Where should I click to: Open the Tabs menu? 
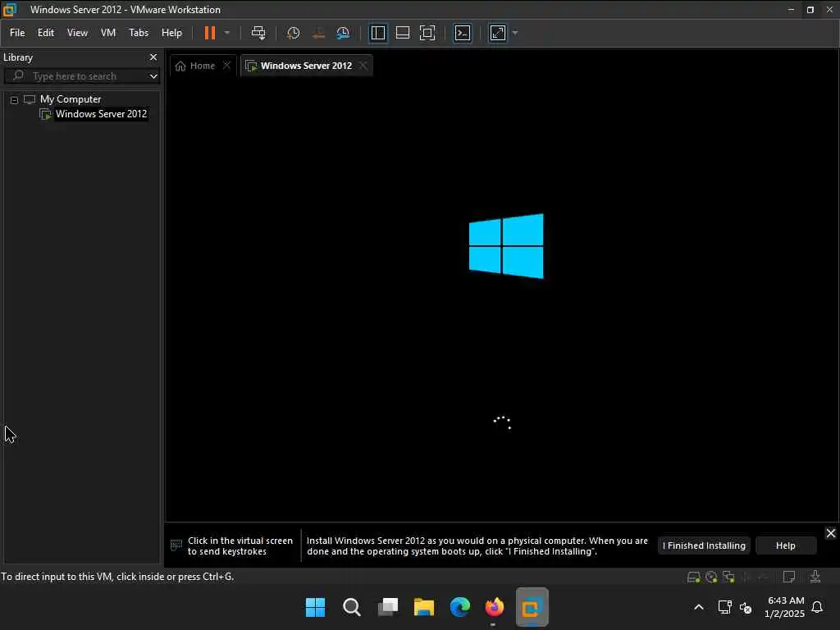tap(138, 33)
